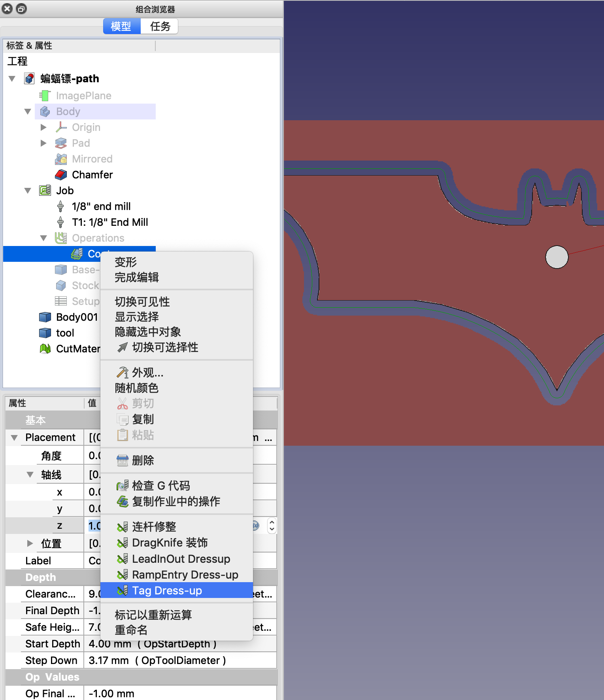This screenshot has height=700, width=604.
Task: Collapse the 蝙蝠镖-path document node
Action: click(12, 79)
